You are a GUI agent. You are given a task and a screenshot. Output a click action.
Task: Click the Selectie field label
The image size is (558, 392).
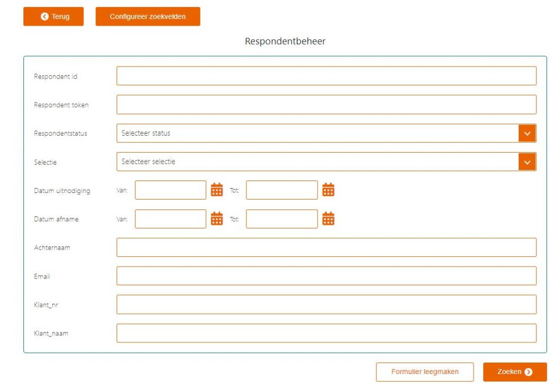coord(45,162)
